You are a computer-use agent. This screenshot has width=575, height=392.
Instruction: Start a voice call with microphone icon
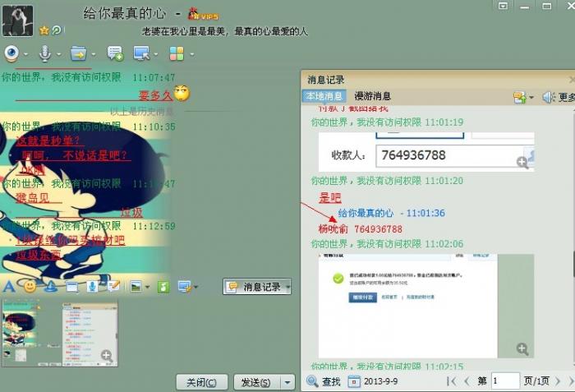pos(44,53)
